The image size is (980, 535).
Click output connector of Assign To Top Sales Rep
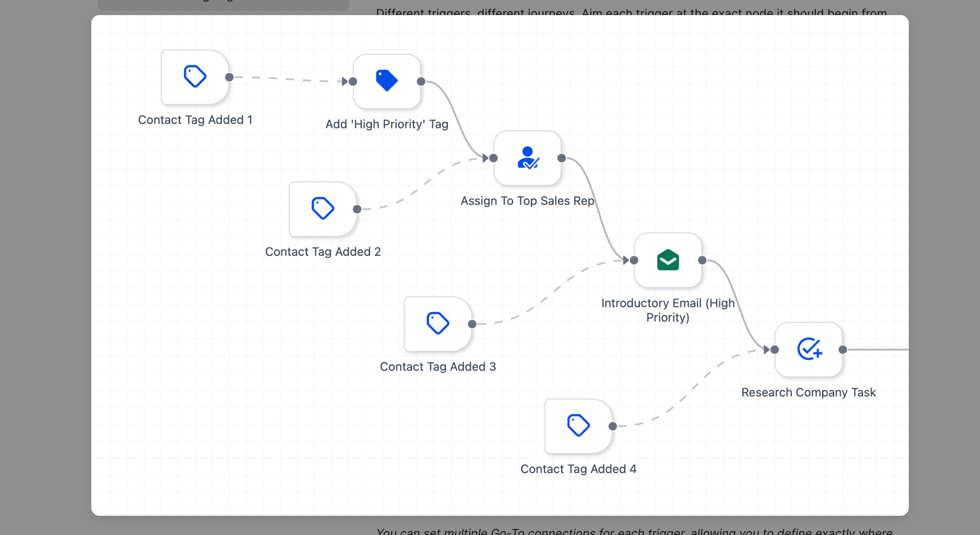coord(562,158)
